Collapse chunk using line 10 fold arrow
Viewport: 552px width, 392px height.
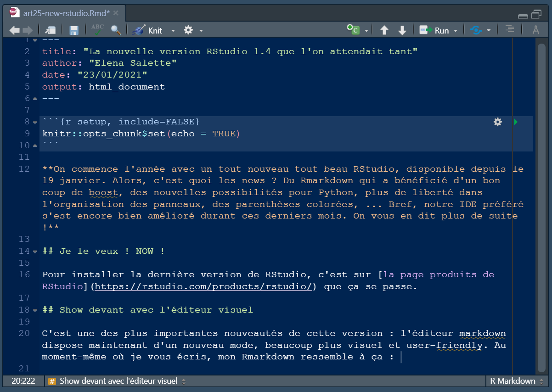(x=35, y=146)
